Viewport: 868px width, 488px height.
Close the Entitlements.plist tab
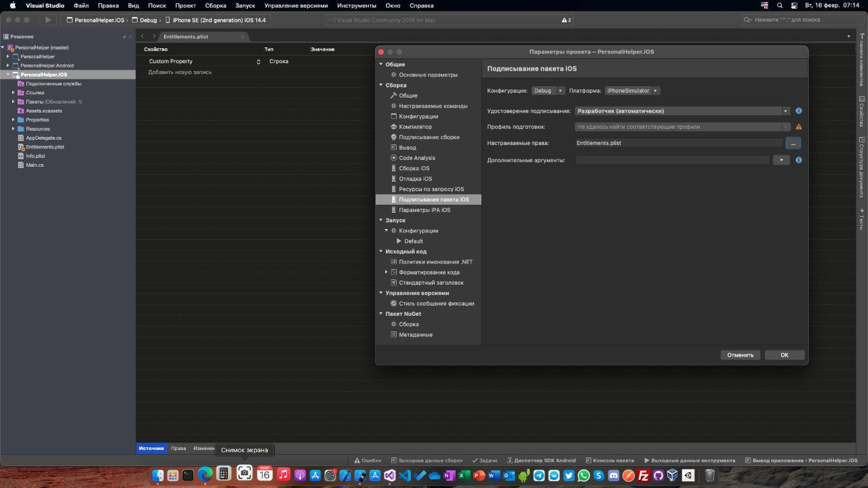[243, 37]
